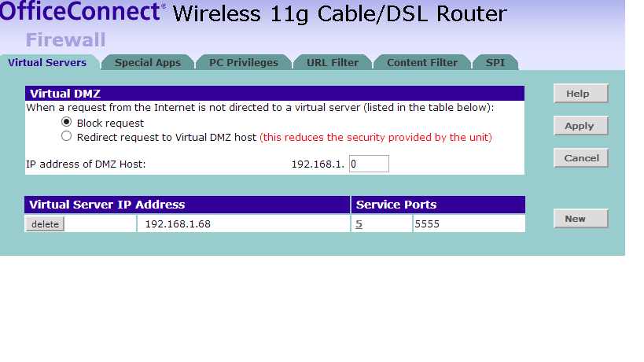
Task: Open the Special Apps tab
Action: 147,62
